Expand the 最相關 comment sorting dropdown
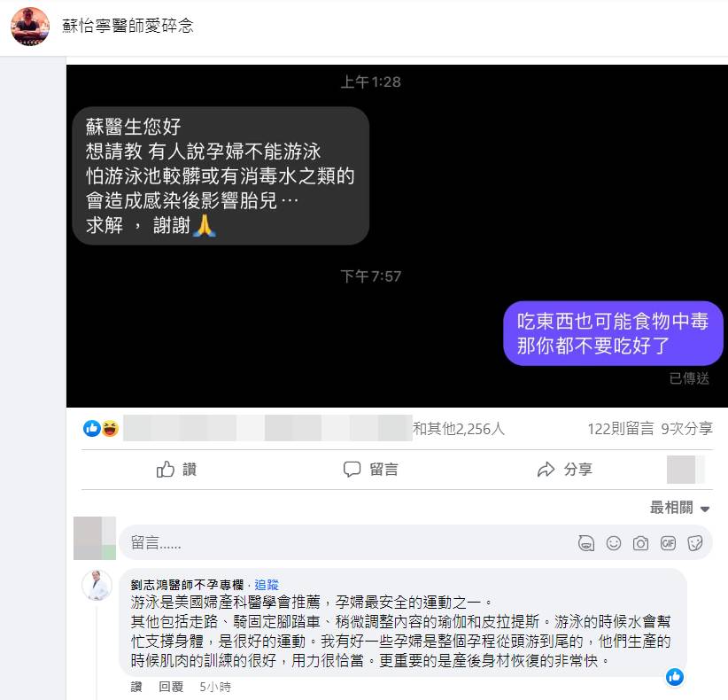Image resolution: width=728 pixels, height=700 pixels. pos(679,508)
